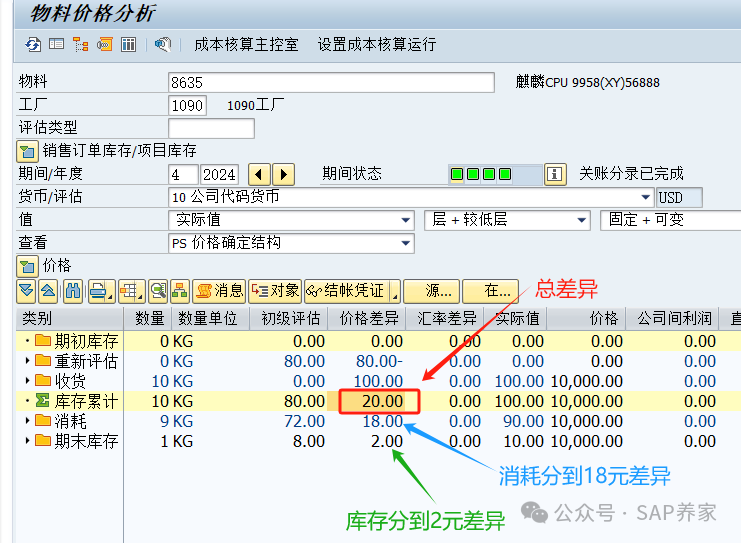Click the 18.00 price difference in 消耗 row
The width and height of the screenshot is (741, 543).
point(382,421)
